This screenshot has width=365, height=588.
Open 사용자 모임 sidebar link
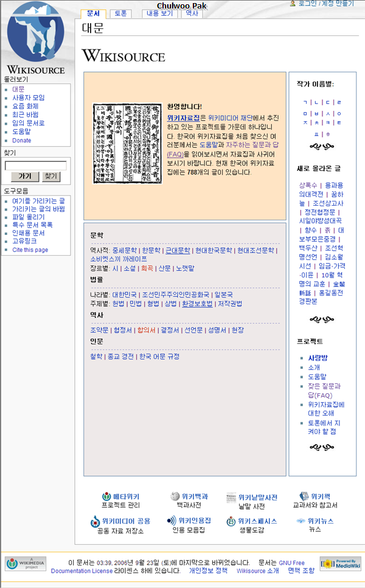pos(29,97)
